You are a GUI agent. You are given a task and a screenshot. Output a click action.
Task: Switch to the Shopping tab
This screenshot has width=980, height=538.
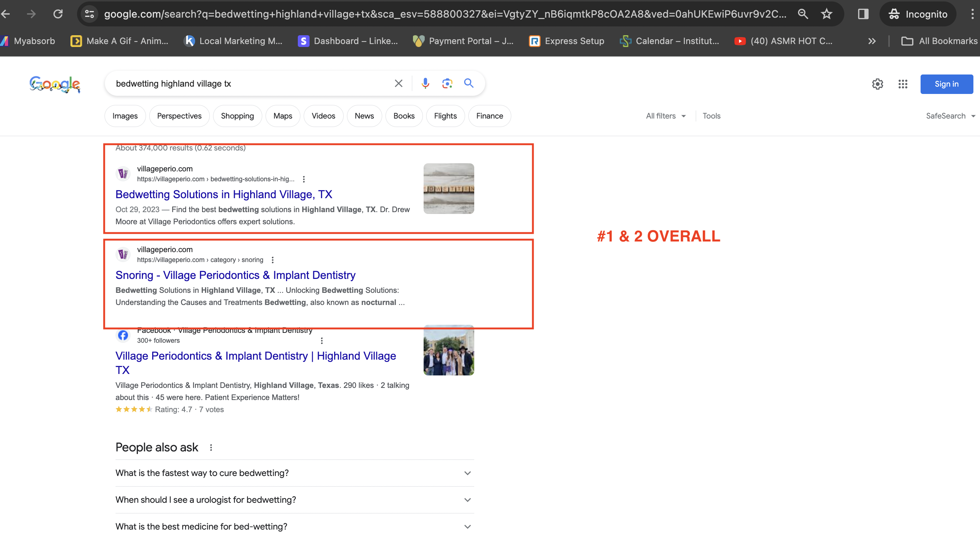(x=237, y=116)
